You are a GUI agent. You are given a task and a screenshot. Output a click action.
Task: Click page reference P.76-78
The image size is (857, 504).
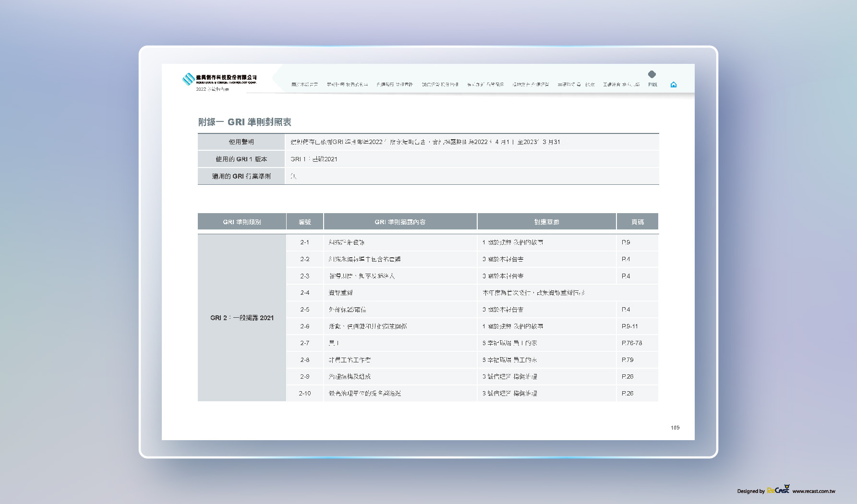click(x=632, y=343)
